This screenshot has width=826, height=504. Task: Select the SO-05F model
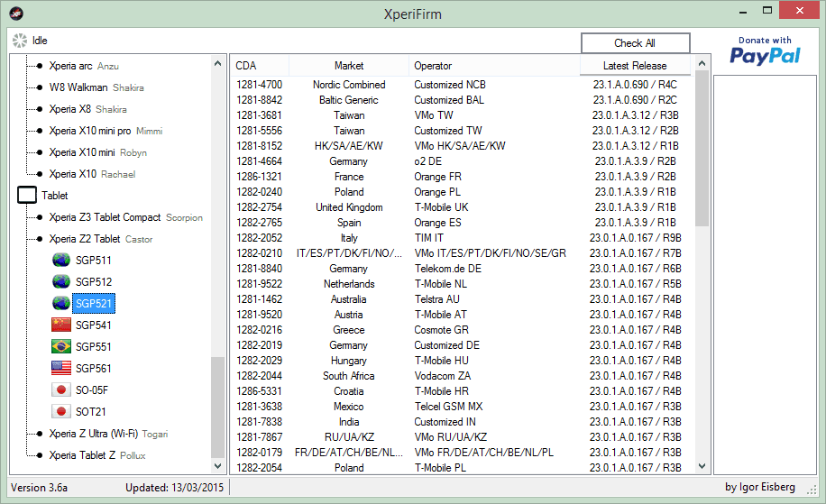click(92, 389)
